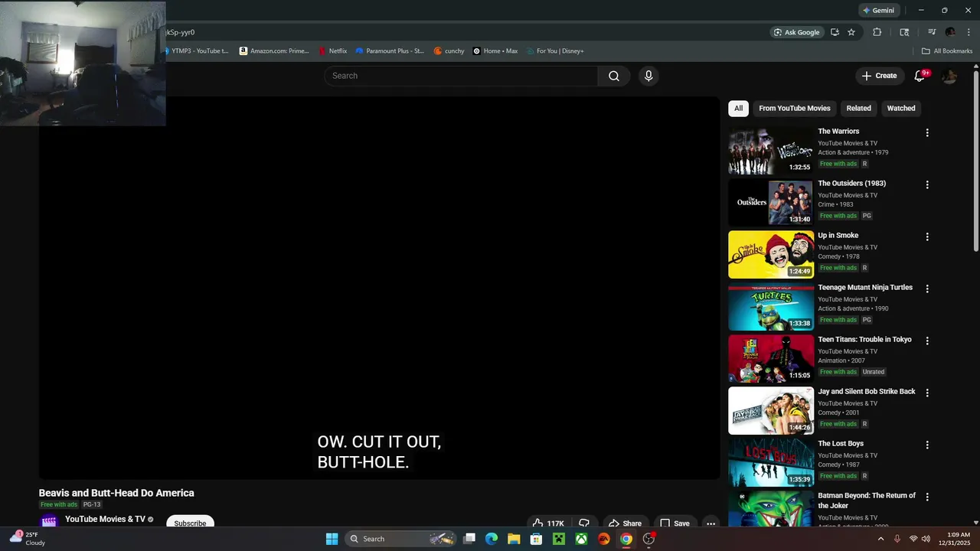Open File Explorer from taskbar

click(514, 539)
